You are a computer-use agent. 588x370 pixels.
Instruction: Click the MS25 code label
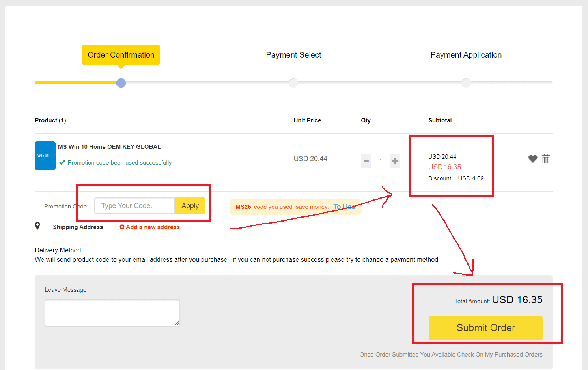click(x=243, y=207)
